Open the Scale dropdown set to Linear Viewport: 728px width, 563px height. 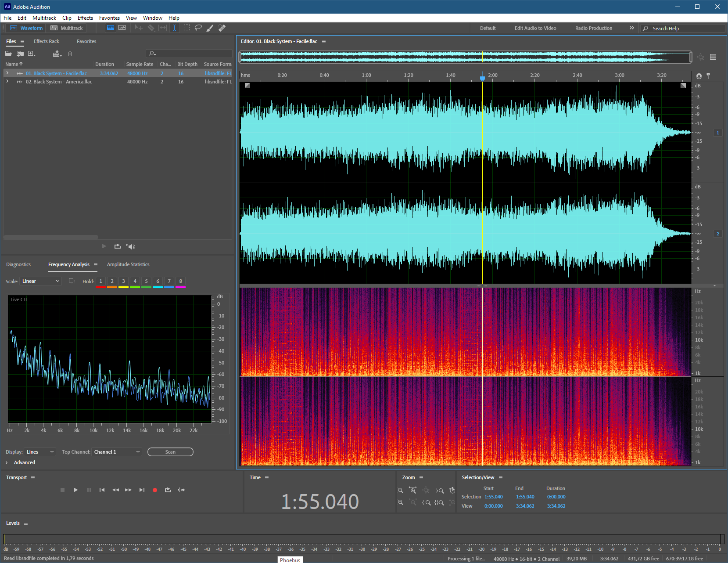pyautogui.click(x=41, y=281)
